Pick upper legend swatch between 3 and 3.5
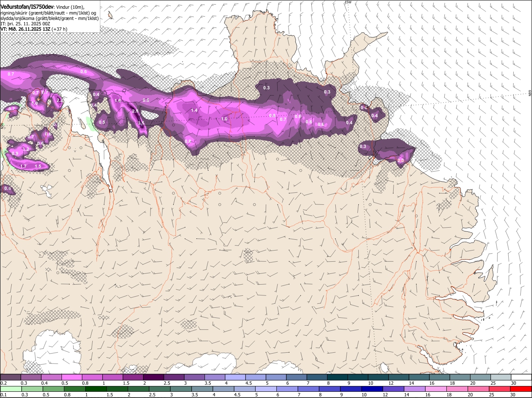Viewport: 532px width, 398px height. click(195, 377)
